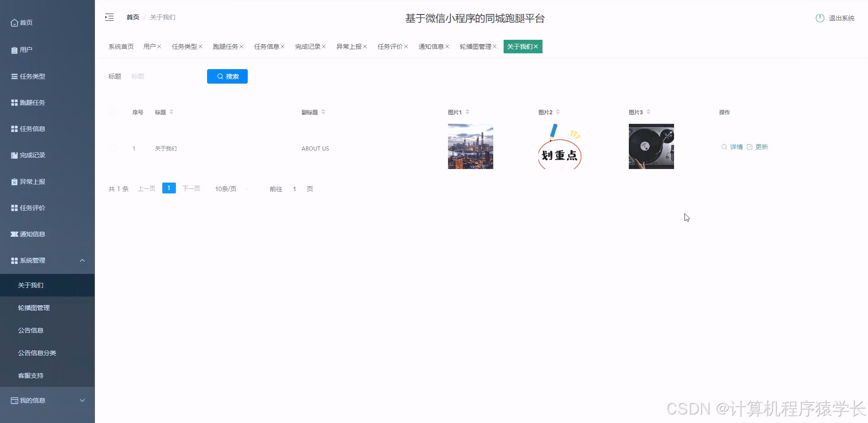Click the 标题 search input field
This screenshot has height=423, width=868.
click(163, 76)
